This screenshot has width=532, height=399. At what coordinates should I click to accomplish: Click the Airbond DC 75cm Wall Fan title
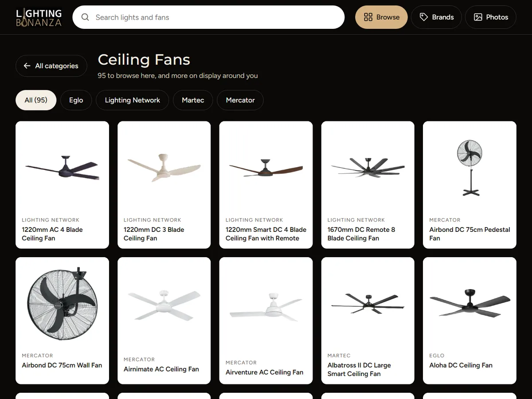[x=62, y=365]
